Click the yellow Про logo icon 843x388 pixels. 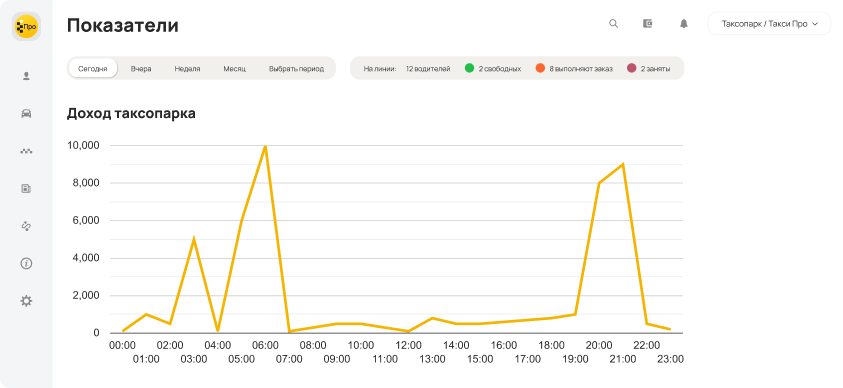26,26
